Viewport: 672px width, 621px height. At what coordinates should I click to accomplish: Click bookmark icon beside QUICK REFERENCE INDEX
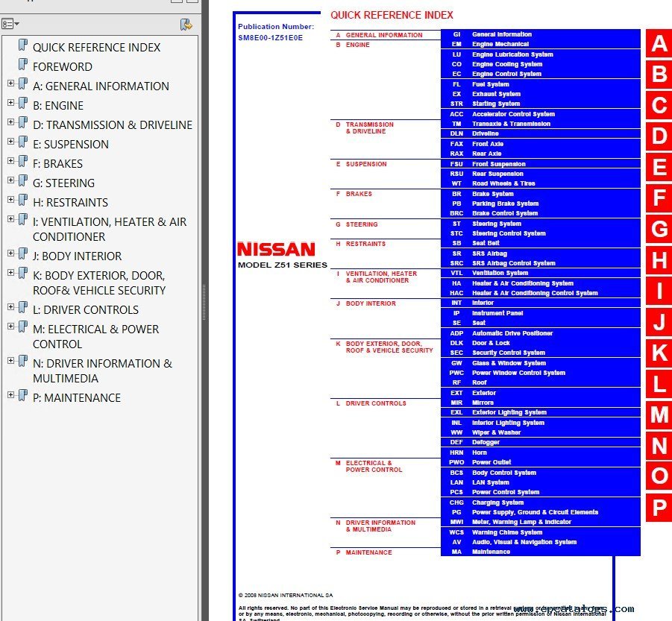point(22,45)
